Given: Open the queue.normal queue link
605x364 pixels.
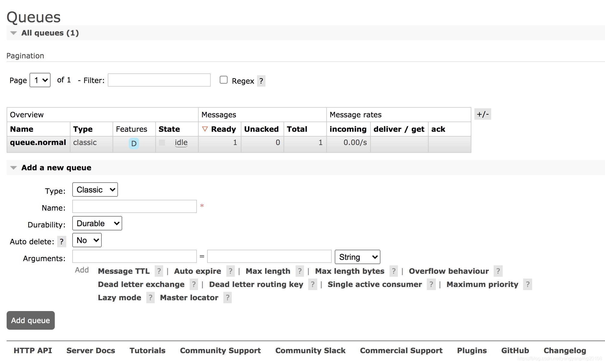Looking at the screenshot, I should (38, 142).
